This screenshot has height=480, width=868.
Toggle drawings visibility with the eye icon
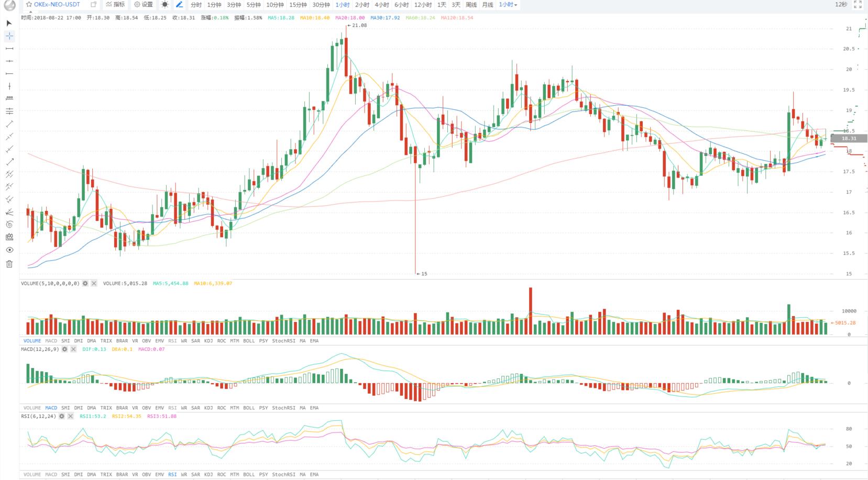pos(9,250)
